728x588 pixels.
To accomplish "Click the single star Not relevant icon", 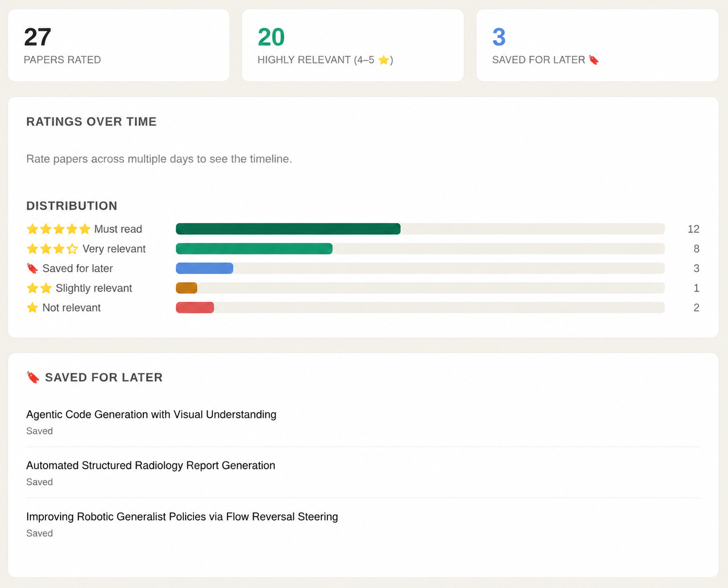I will [x=32, y=307].
